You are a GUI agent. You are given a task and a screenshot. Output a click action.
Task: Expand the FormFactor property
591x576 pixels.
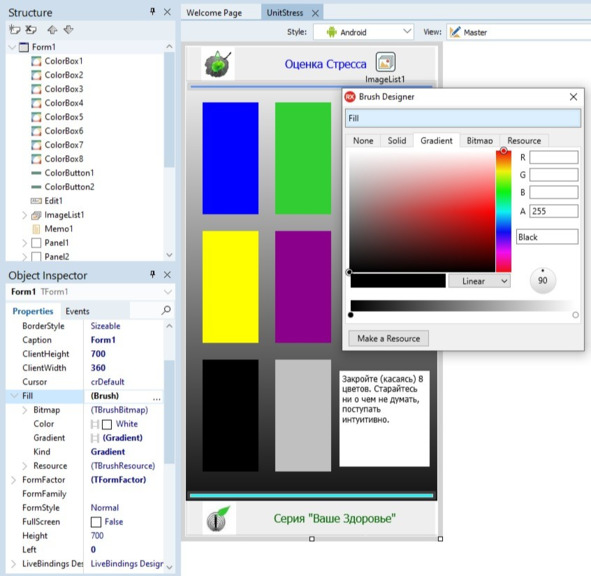point(14,480)
